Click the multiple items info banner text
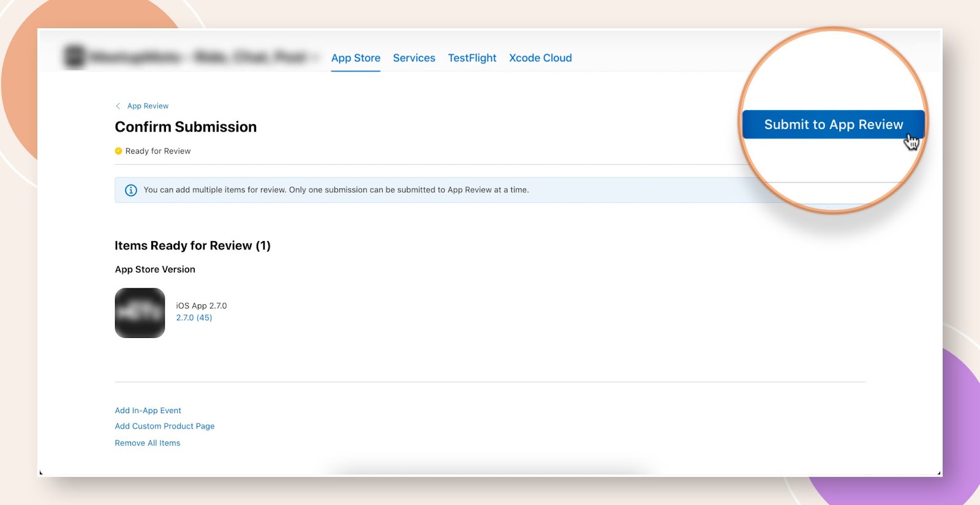Screen dimensions: 980x505 (336, 190)
